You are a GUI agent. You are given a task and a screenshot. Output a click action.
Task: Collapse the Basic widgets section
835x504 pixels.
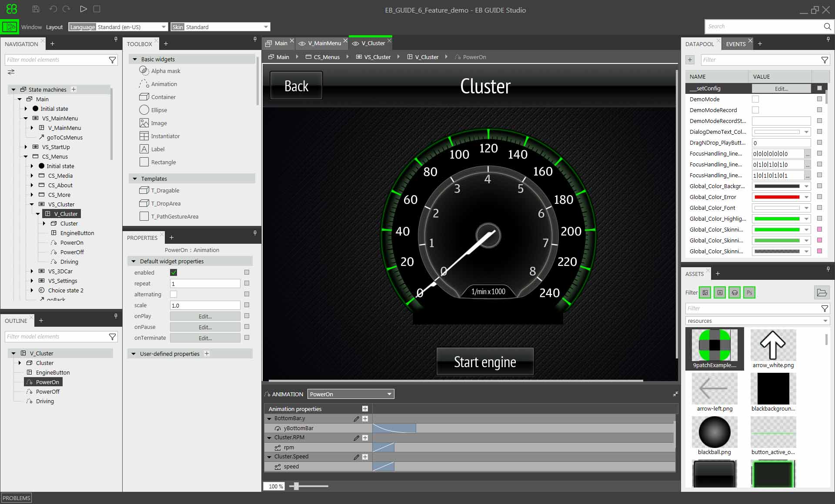(135, 60)
